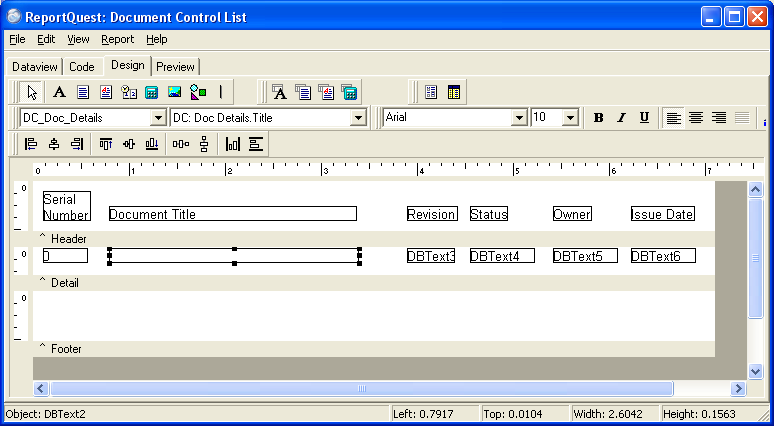Open the DC_Doc_Details data pipeline dropdown
Screen dimensions: 774x426
point(158,118)
